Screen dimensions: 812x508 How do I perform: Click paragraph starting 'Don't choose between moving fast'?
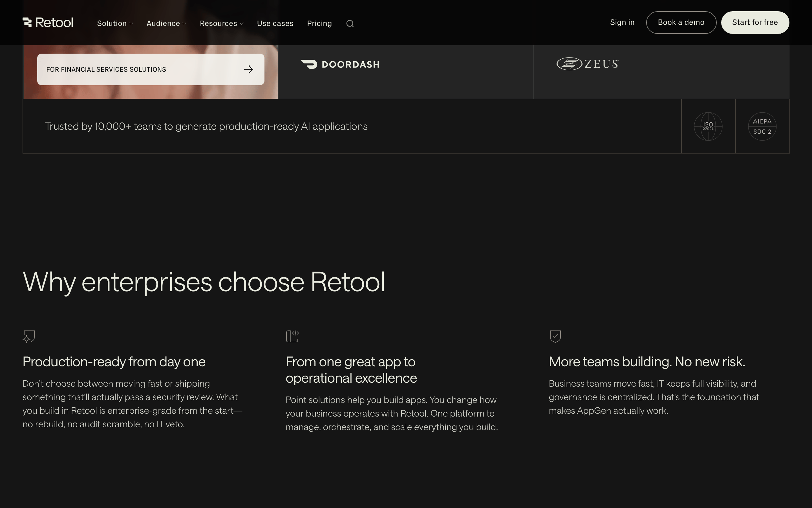[x=133, y=404]
